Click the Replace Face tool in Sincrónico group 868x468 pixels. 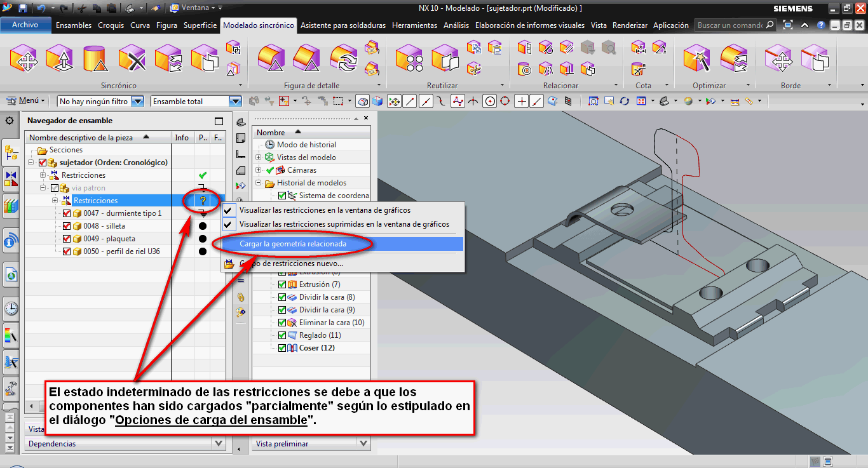coord(168,59)
